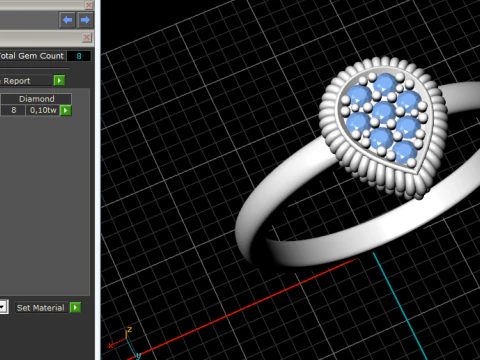Click the 0,10tw carat weight cell
Screen dimensions: 480x360
tap(43, 110)
